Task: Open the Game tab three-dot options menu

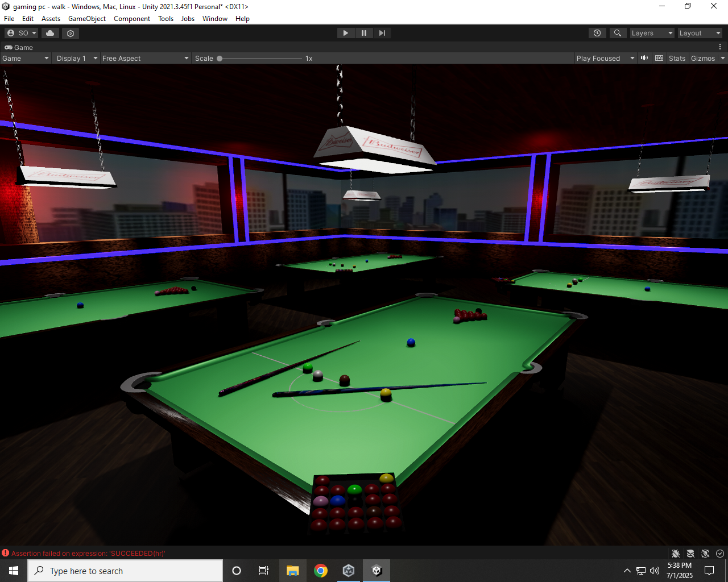Action: (720, 47)
